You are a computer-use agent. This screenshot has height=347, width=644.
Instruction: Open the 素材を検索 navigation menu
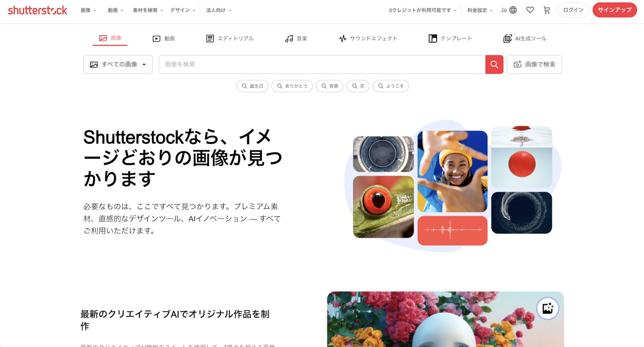pyautogui.click(x=148, y=10)
